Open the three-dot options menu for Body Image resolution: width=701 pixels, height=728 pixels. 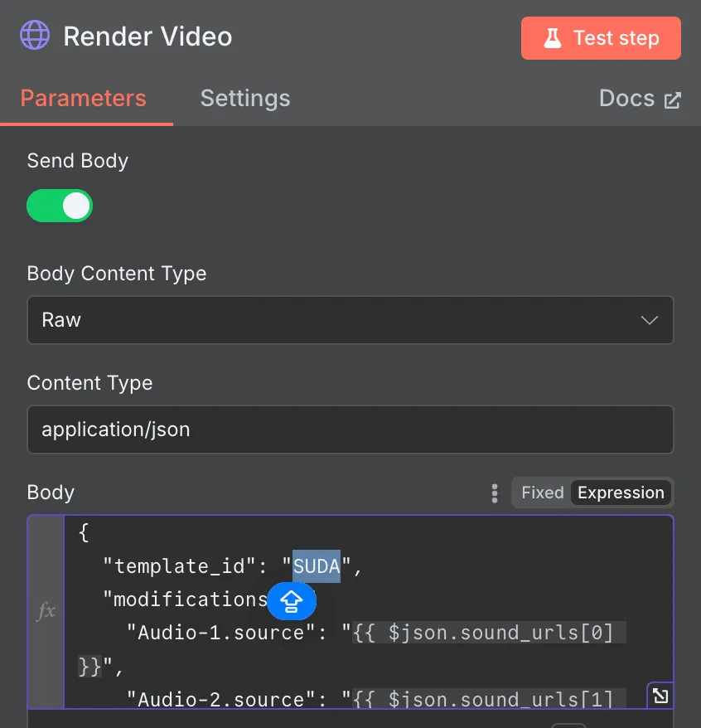point(495,493)
